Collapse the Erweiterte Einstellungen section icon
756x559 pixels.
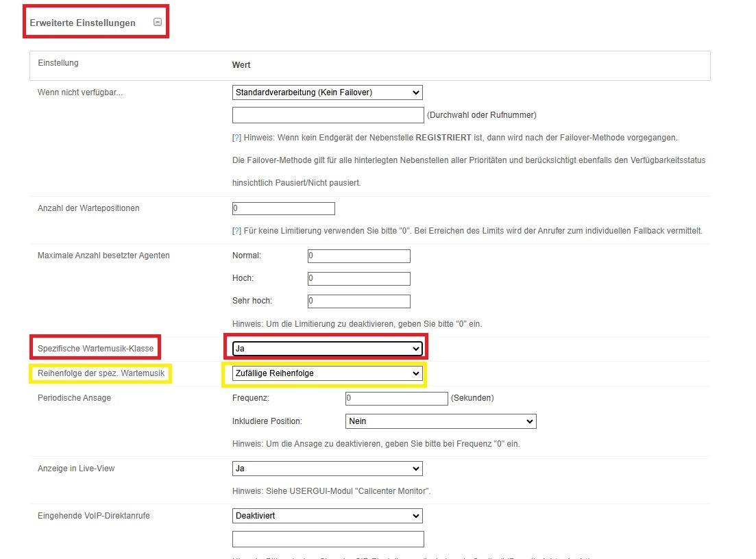pos(158,22)
